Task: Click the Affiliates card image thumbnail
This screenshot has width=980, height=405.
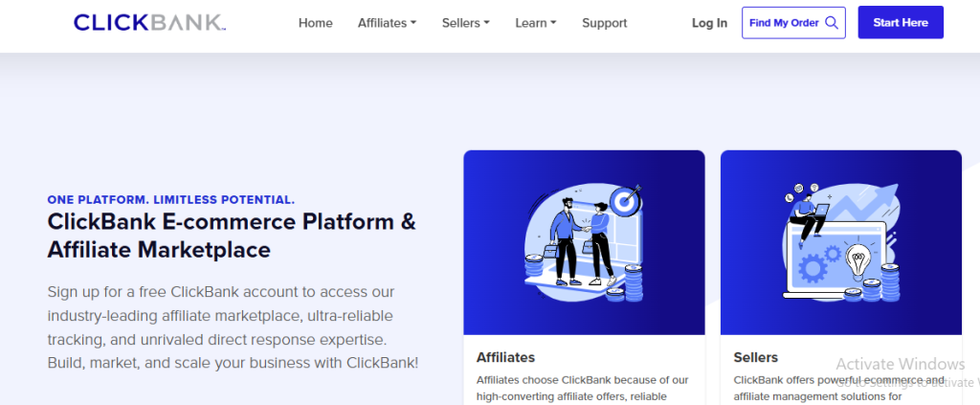Action: click(x=584, y=242)
